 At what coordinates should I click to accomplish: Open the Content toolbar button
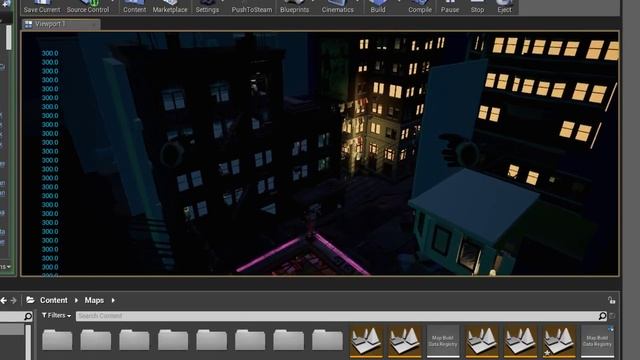point(134,7)
